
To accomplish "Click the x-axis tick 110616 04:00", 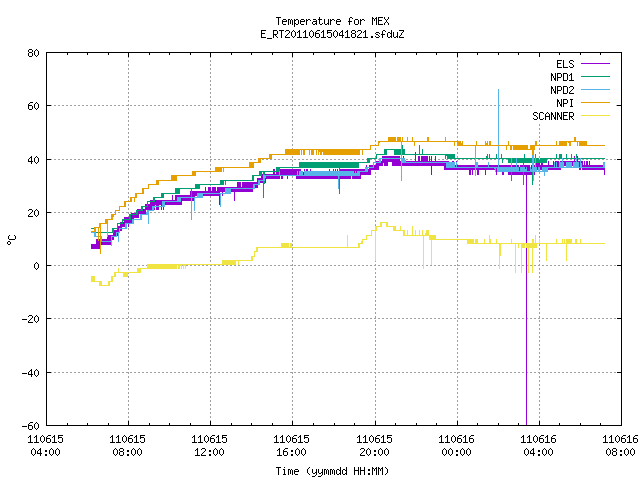I will (538, 446).
